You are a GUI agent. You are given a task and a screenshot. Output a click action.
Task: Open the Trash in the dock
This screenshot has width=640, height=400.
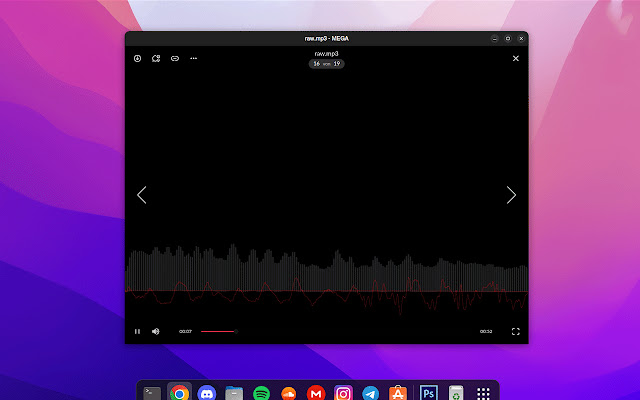(x=456, y=393)
